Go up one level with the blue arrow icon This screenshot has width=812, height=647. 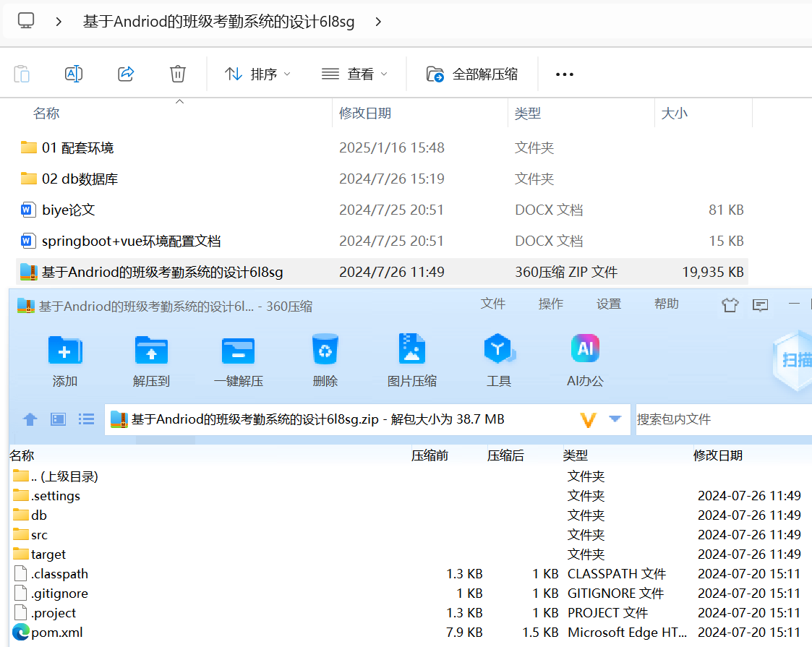(30, 419)
